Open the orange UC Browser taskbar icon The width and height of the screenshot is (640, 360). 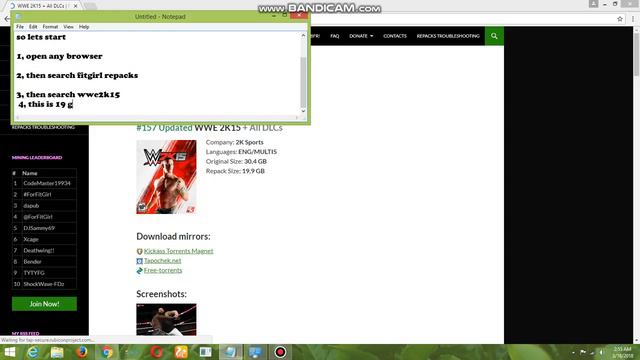(x=181, y=352)
